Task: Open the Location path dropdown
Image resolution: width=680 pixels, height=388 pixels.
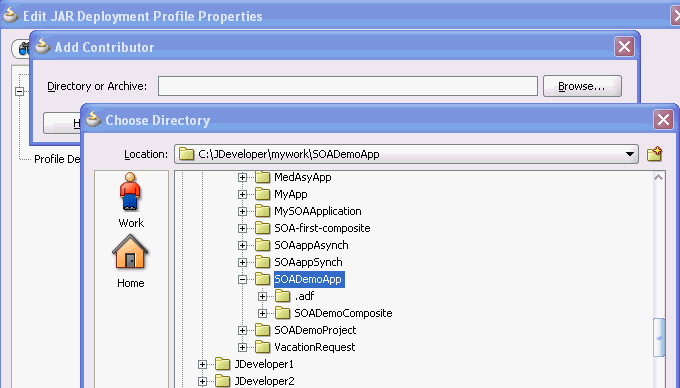Action: (630, 154)
